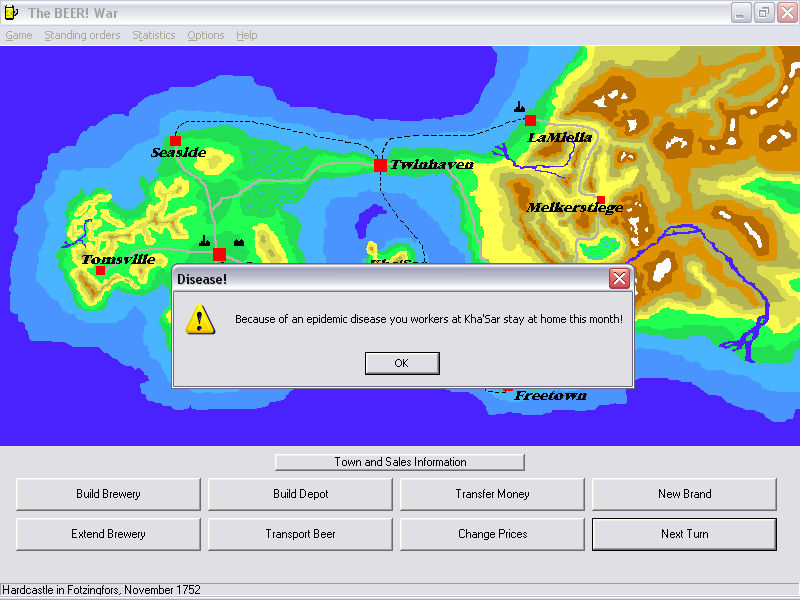Close the Disease dialog with X
The height and width of the screenshot is (600, 800).
(619, 279)
